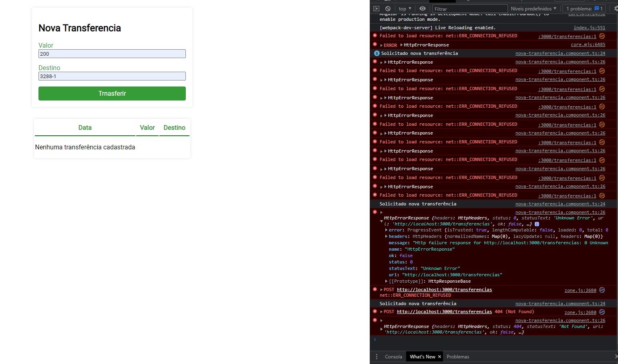Click the Data table column header
This screenshot has height=364, width=618.
click(x=85, y=127)
